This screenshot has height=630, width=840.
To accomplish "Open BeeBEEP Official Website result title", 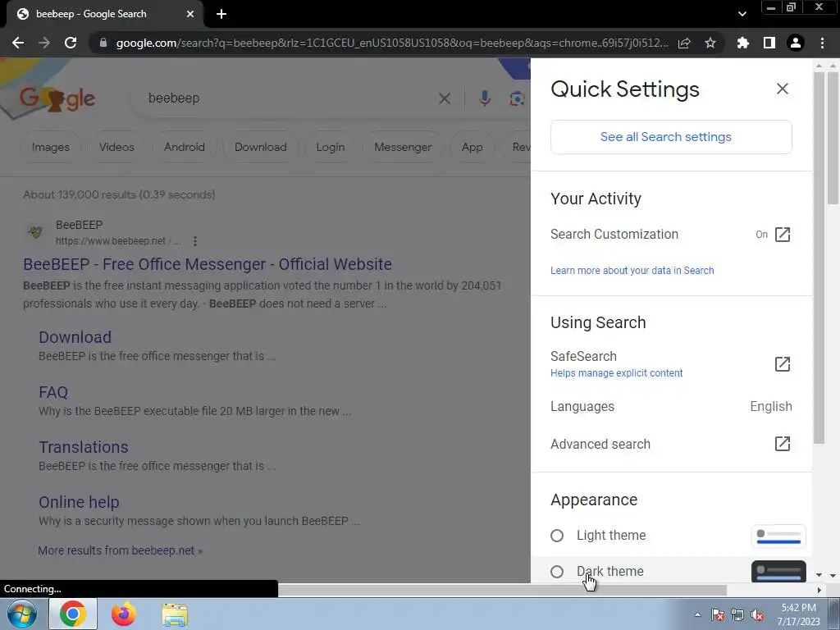I will 208,264.
